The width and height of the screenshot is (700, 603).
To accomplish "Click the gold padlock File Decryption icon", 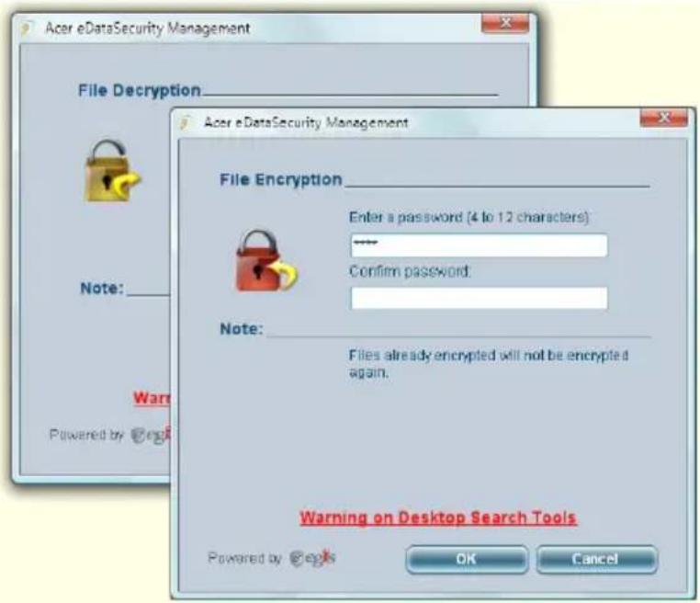I will [112, 171].
